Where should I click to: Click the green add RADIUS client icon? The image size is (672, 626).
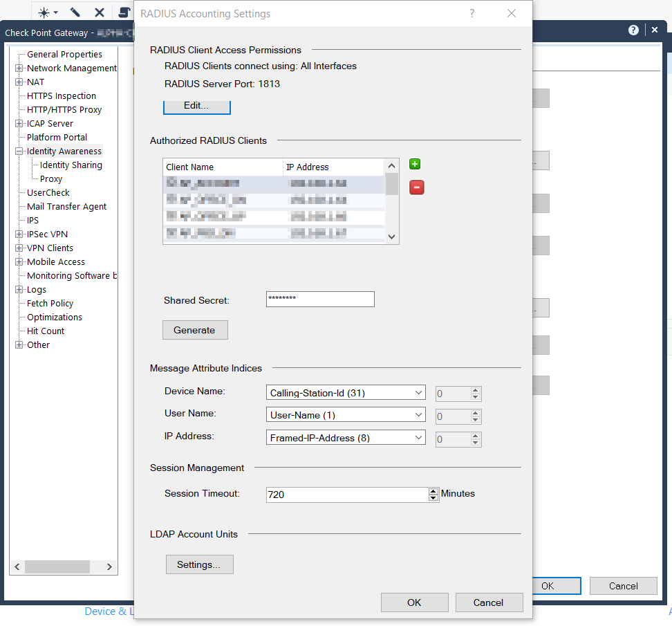[414, 164]
